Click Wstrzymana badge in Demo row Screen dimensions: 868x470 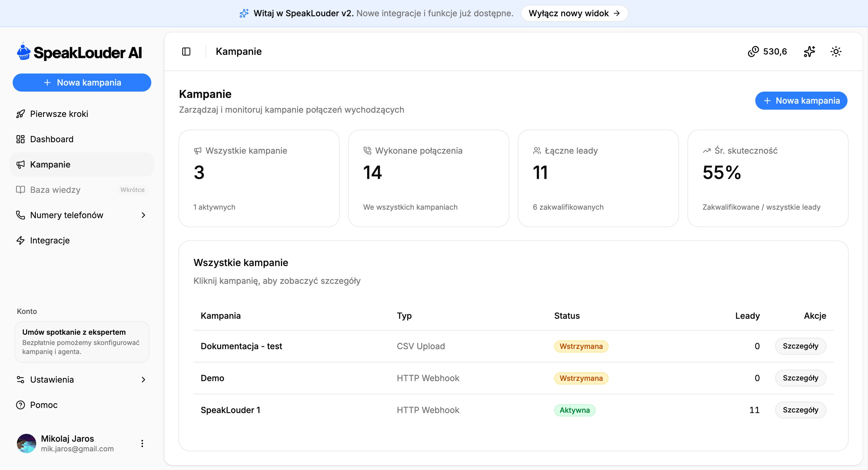click(581, 378)
